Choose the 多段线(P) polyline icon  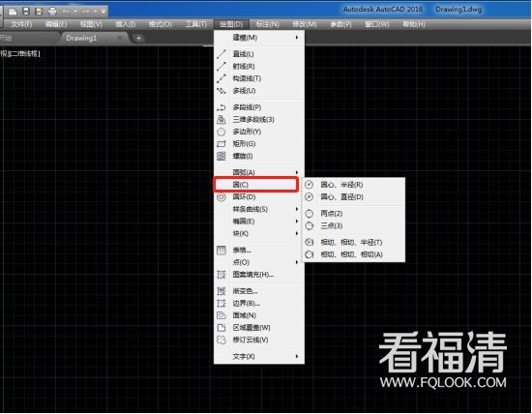pyautogui.click(x=222, y=107)
